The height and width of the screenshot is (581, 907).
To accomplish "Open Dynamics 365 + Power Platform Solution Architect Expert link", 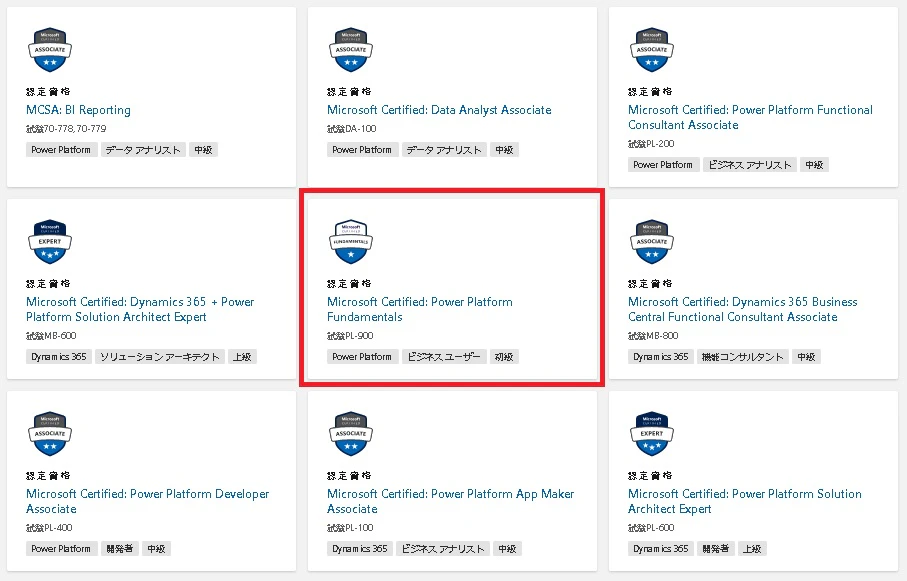I will (140, 310).
